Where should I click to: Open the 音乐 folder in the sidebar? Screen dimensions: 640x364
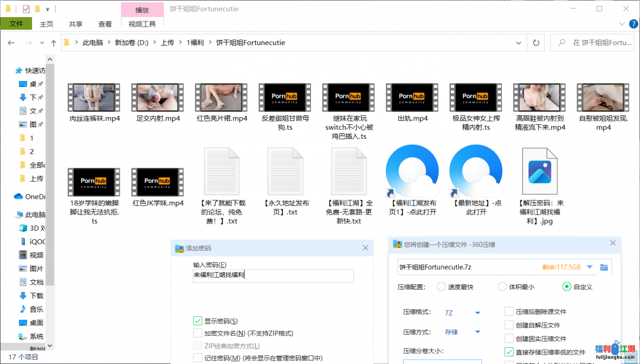tap(36, 309)
